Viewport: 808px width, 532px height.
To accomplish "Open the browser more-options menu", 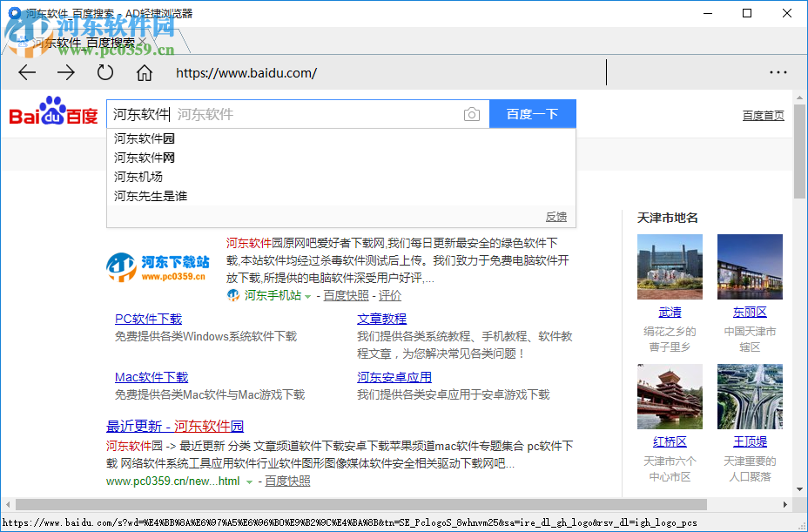I will (x=779, y=73).
